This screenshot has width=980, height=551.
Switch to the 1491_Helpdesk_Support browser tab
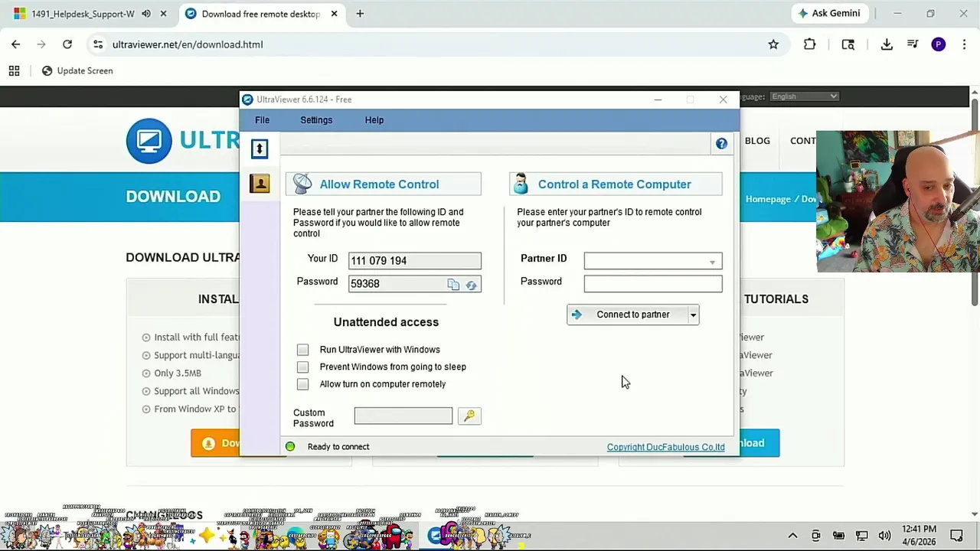[x=83, y=14]
